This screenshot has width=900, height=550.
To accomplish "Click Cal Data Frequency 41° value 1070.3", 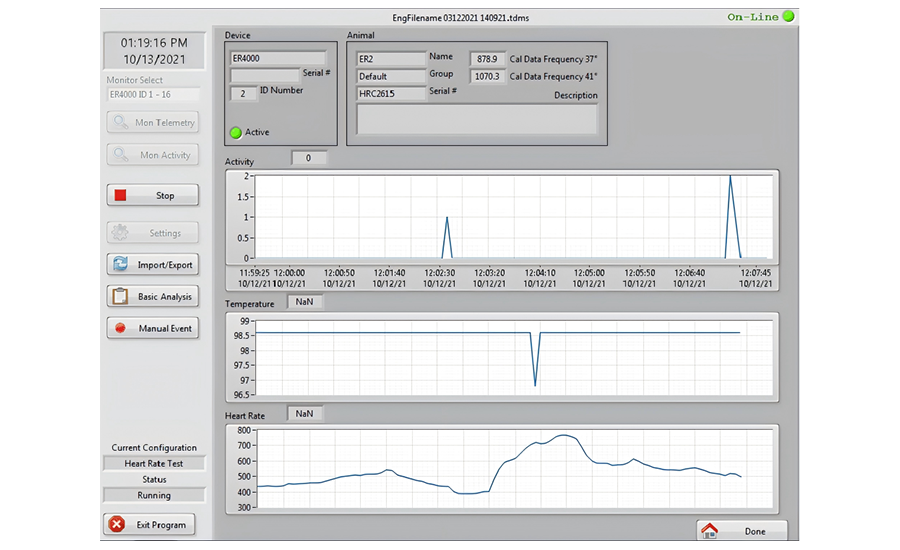I will point(487,76).
